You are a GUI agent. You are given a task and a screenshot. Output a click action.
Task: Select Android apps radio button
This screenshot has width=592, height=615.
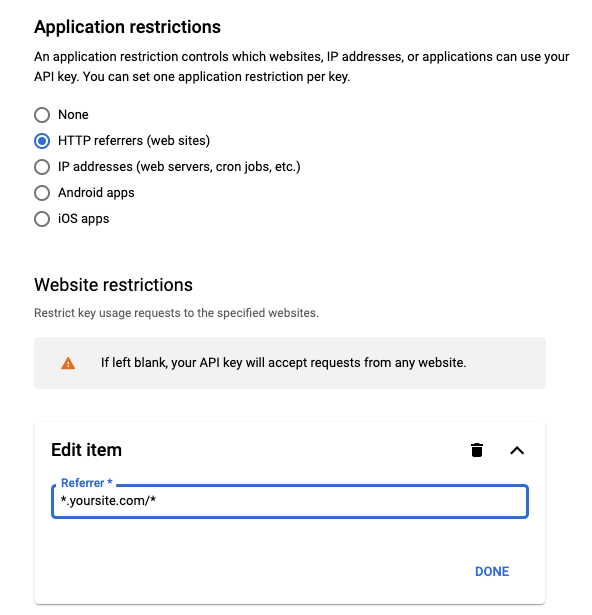click(x=42, y=193)
